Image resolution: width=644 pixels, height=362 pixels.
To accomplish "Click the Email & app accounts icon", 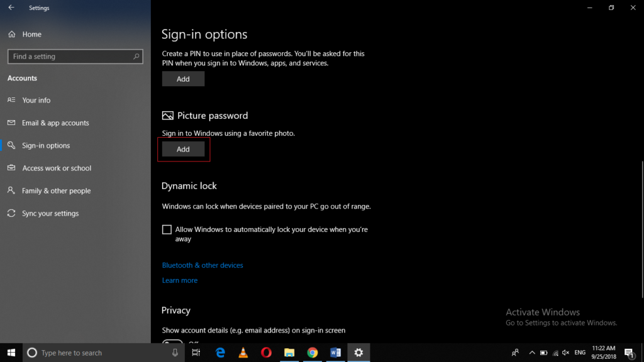I will [x=11, y=123].
